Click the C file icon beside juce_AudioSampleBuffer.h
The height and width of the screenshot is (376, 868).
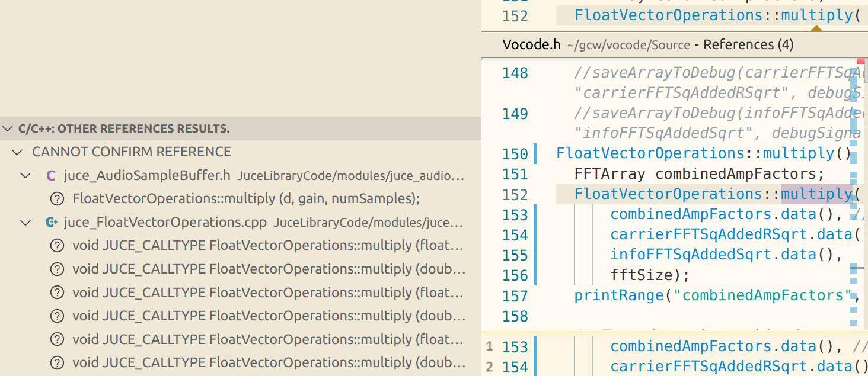click(x=51, y=176)
